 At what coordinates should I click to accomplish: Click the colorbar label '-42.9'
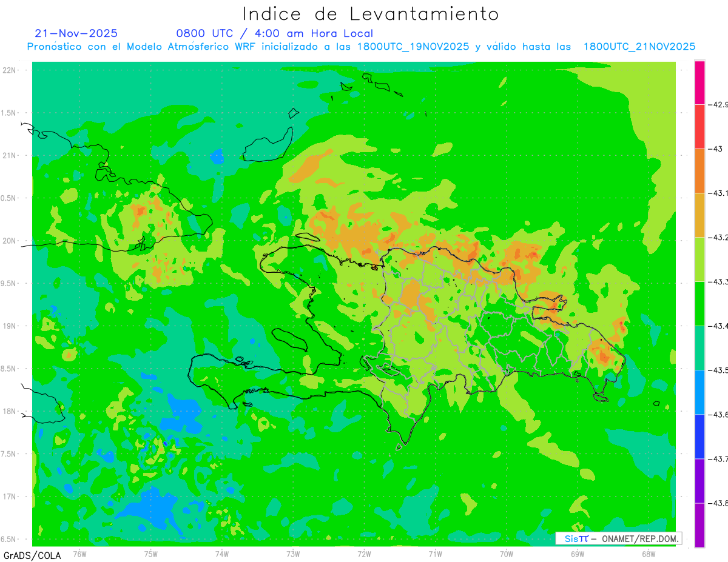[x=719, y=105]
